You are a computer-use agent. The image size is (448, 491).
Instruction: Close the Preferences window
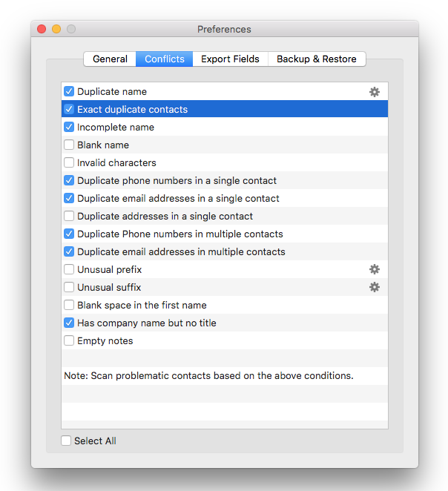click(x=42, y=29)
